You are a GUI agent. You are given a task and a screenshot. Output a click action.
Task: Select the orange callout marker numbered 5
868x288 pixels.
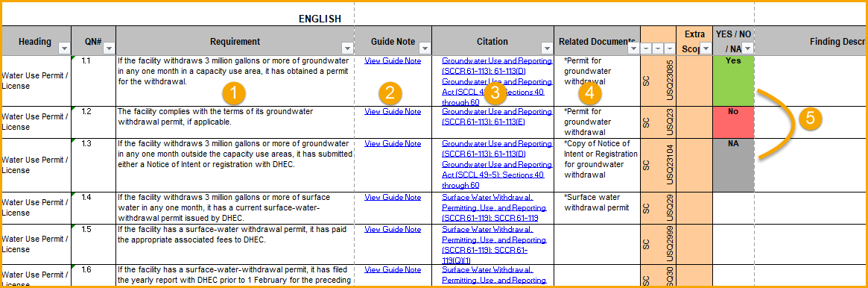tap(810, 117)
